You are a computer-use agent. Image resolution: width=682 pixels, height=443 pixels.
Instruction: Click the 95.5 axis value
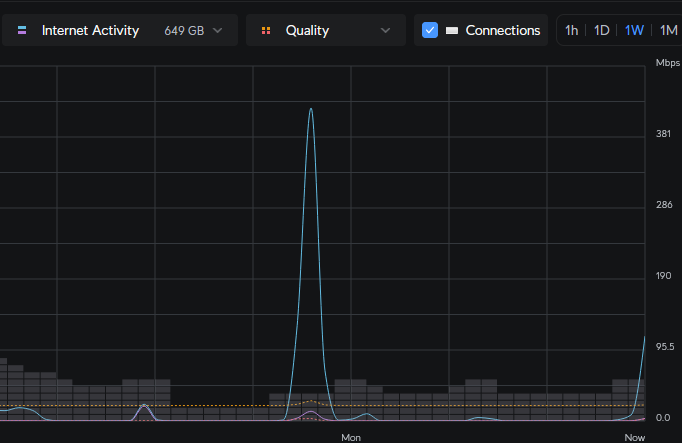(665, 346)
